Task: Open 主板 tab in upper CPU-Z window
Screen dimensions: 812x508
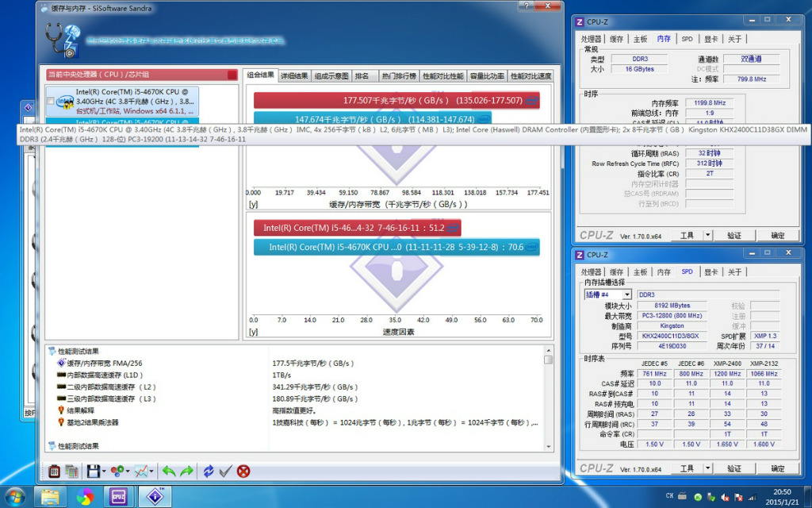Action: point(640,39)
